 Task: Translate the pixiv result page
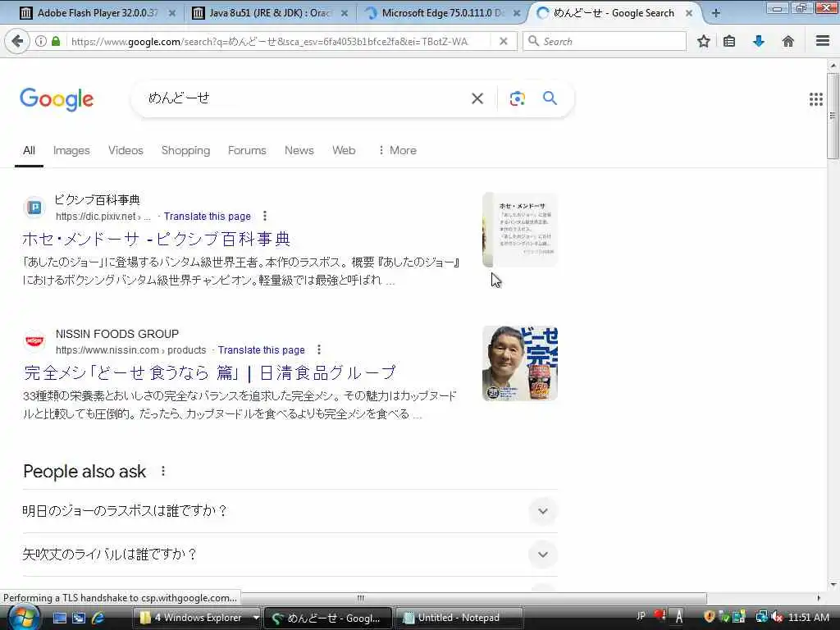coord(208,217)
